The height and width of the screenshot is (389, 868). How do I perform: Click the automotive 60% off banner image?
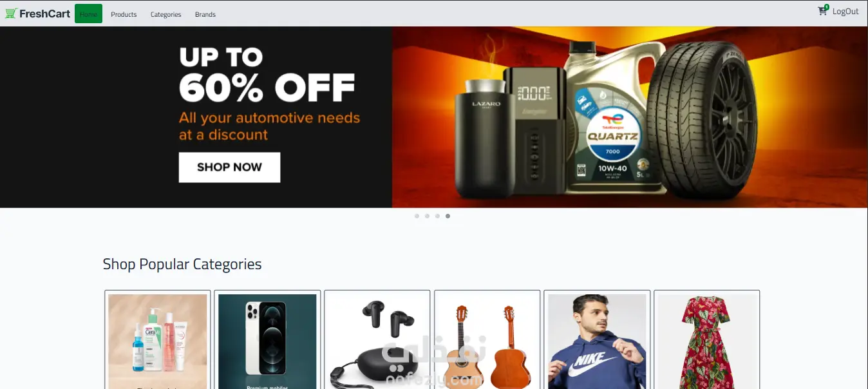point(434,117)
